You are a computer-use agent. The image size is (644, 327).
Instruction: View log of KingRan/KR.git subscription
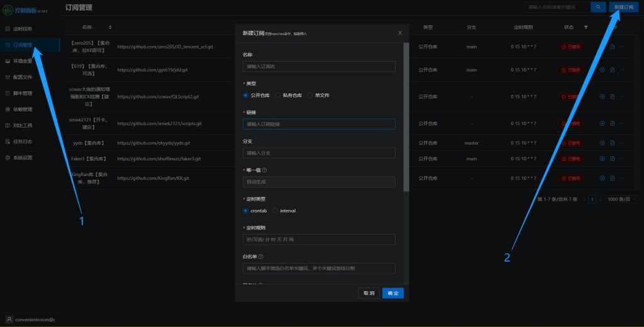[x=613, y=179]
